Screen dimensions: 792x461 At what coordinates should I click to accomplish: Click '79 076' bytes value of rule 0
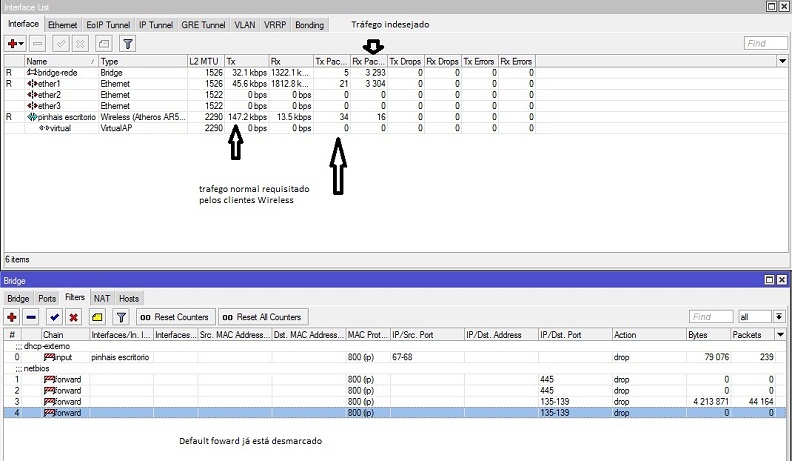coord(717,357)
